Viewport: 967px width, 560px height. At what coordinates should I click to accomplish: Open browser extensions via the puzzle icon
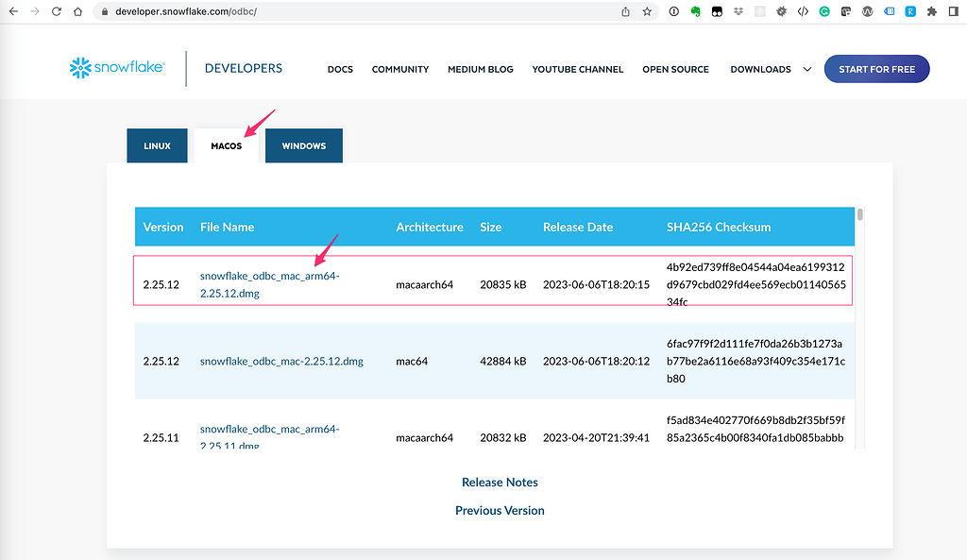pos(931,11)
